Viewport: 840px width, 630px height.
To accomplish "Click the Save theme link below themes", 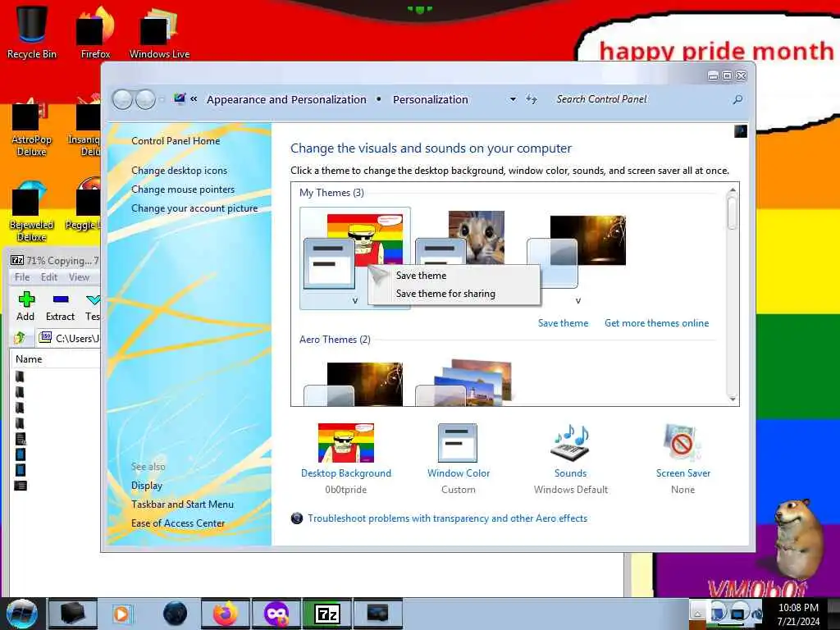I will (563, 323).
